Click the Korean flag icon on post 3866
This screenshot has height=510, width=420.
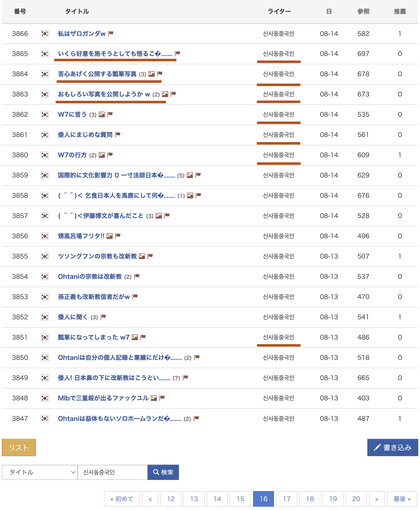pyautogui.click(x=45, y=34)
